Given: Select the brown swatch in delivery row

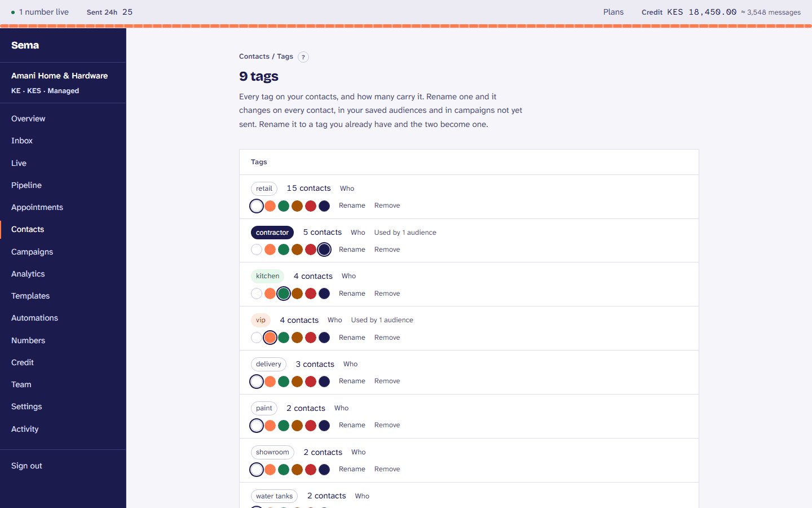Looking at the screenshot, I should [297, 382].
